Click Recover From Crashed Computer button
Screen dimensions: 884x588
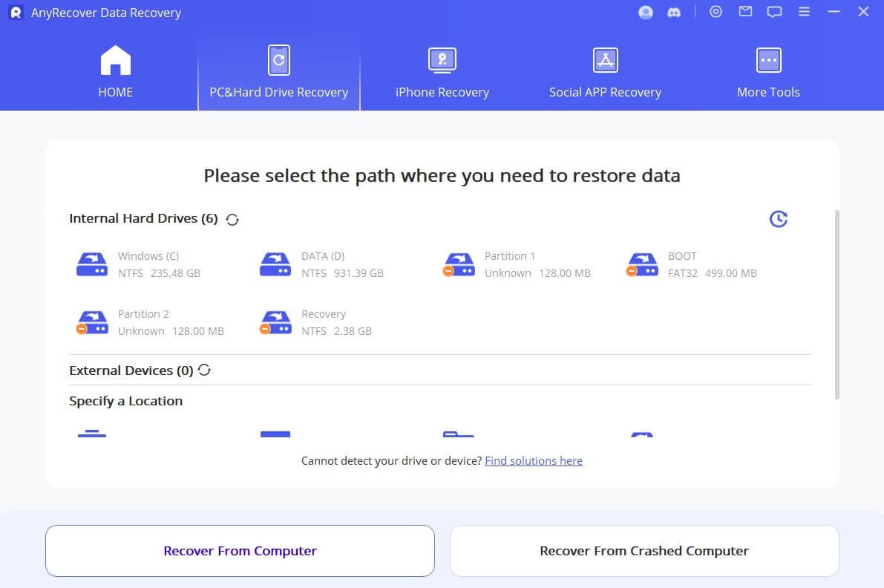click(x=644, y=551)
